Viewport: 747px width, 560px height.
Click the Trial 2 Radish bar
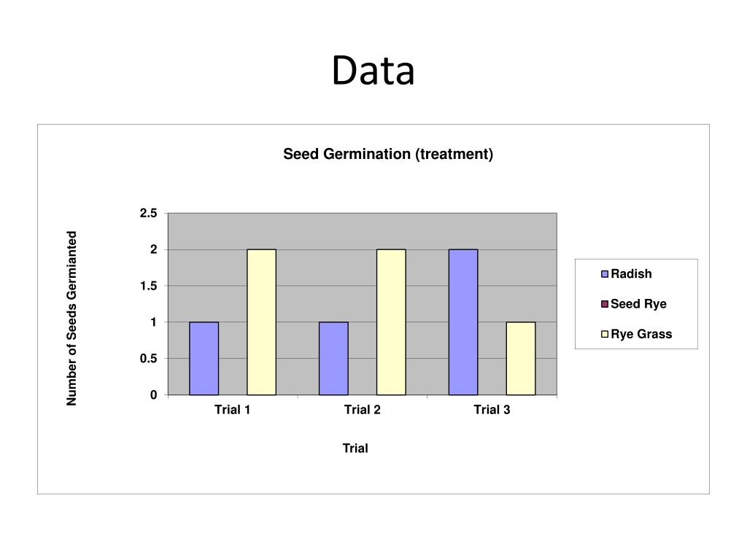click(333, 359)
